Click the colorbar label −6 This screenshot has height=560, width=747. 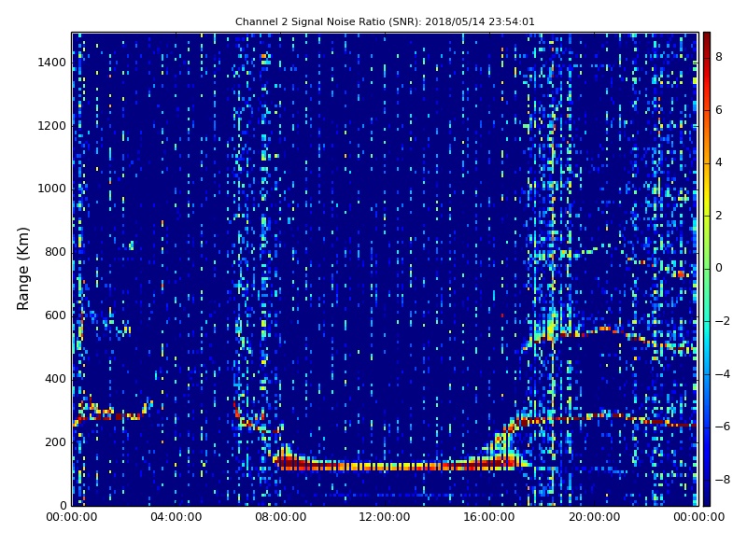[x=723, y=427]
